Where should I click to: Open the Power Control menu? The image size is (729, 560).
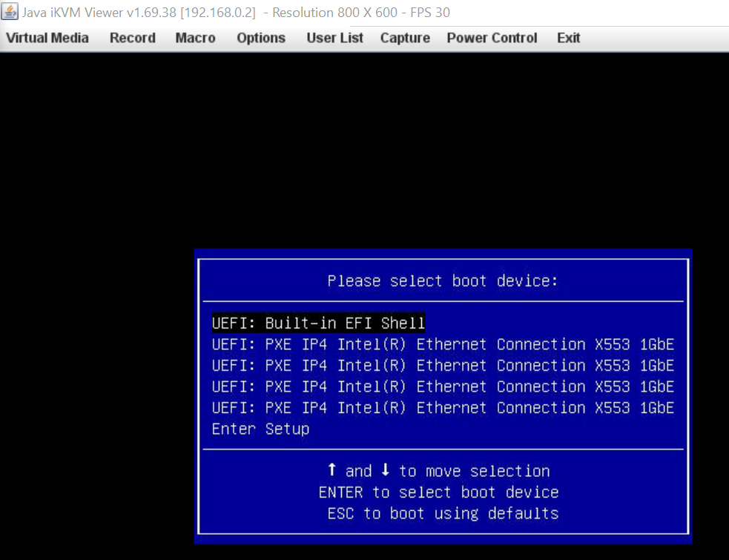coord(492,38)
